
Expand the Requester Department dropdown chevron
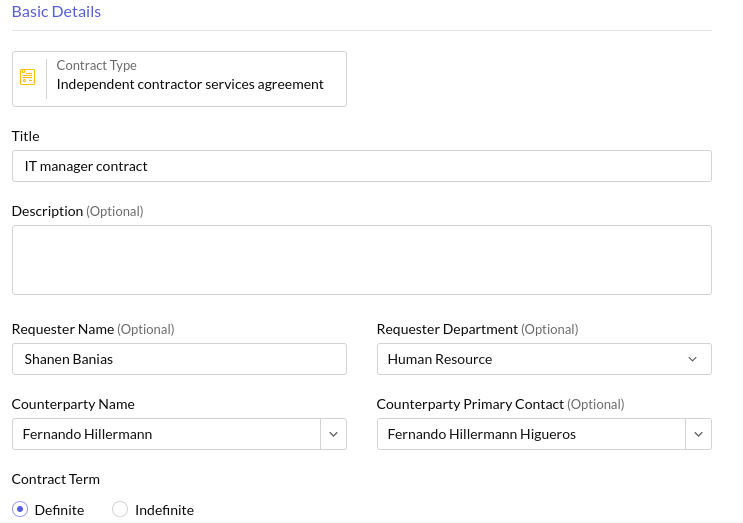(x=693, y=359)
